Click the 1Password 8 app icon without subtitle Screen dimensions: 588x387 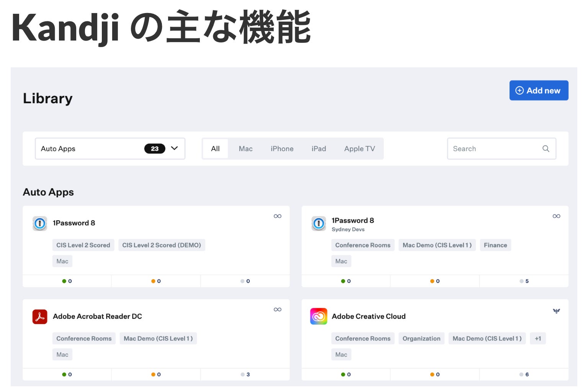coord(40,223)
